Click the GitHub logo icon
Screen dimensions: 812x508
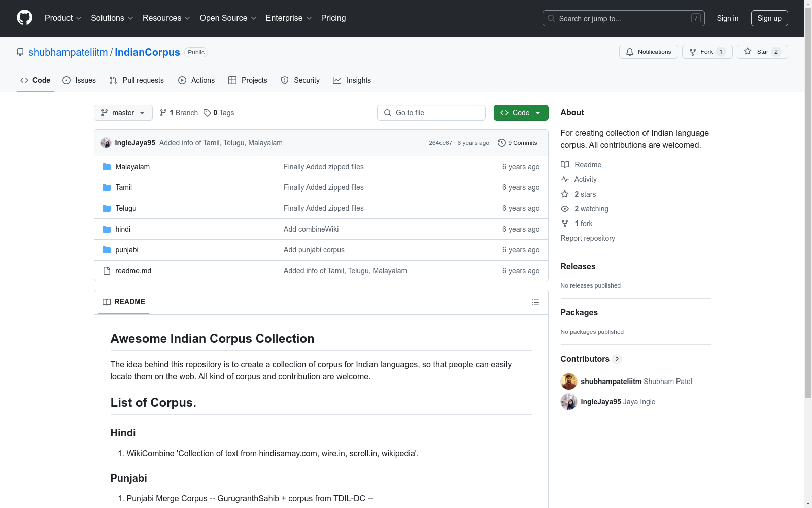pyautogui.click(x=24, y=18)
